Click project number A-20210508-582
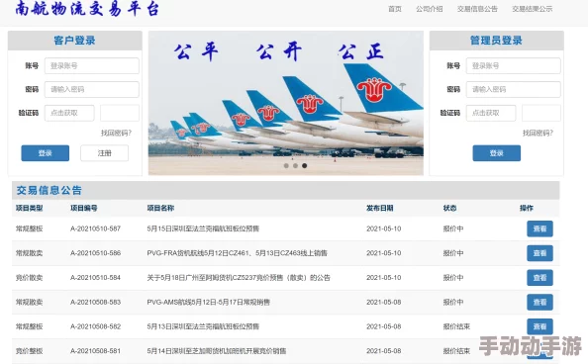 tap(95, 326)
